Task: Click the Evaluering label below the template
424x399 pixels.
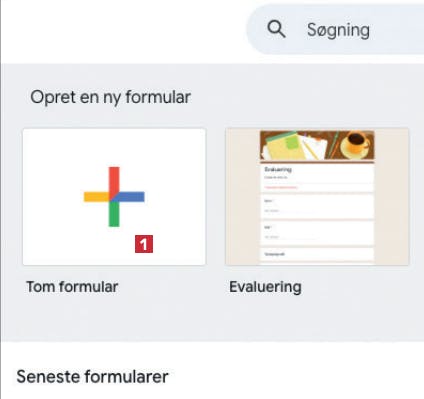Action: (265, 287)
